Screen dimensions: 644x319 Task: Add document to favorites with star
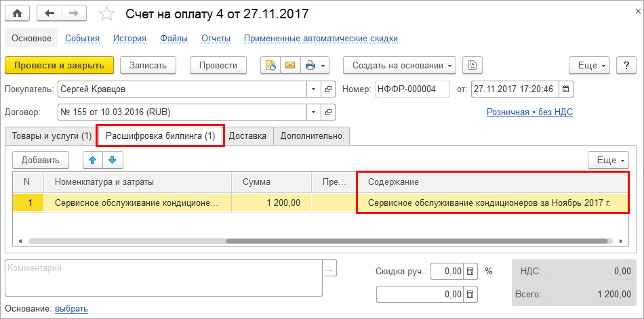[107, 14]
